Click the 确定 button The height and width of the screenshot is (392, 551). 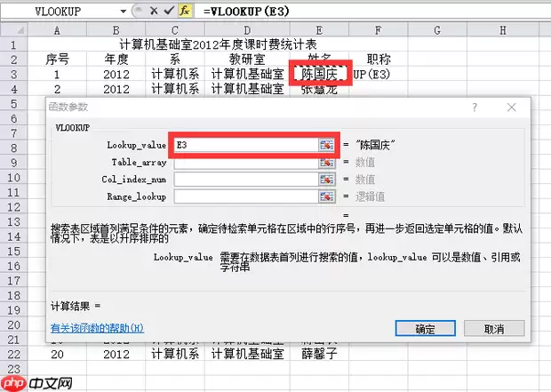pyautogui.click(x=425, y=328)
